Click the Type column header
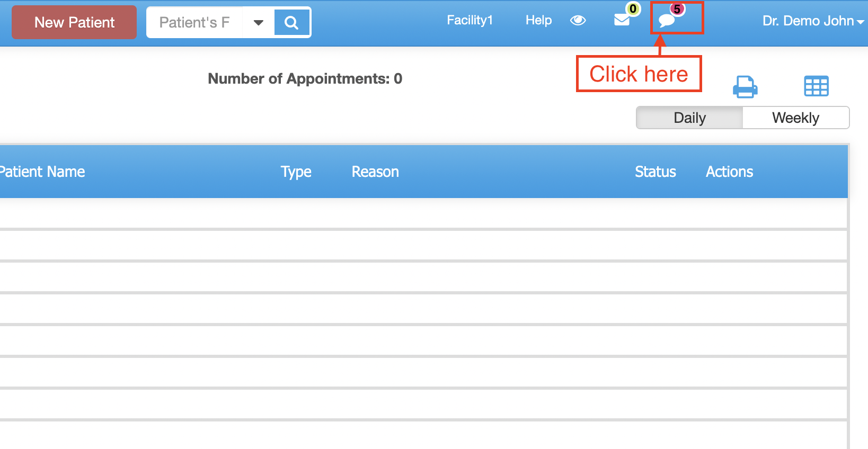Viewport: 868px width, 449px height. [x=296, y=172]
